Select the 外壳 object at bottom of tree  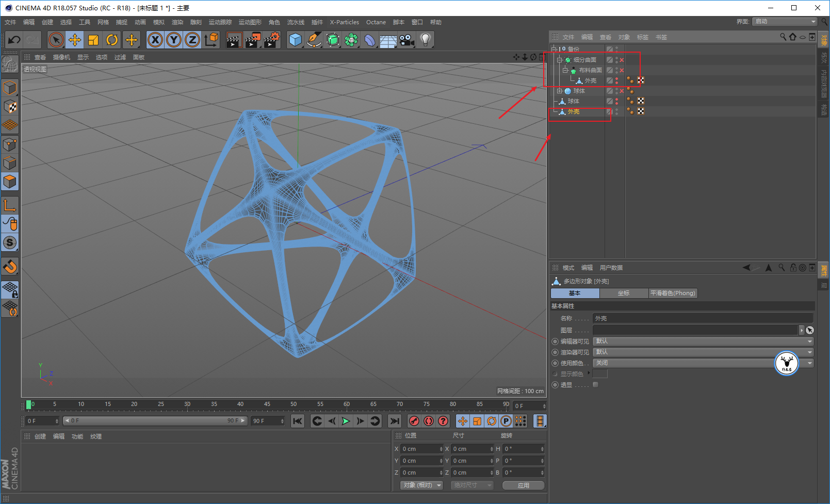574,111
